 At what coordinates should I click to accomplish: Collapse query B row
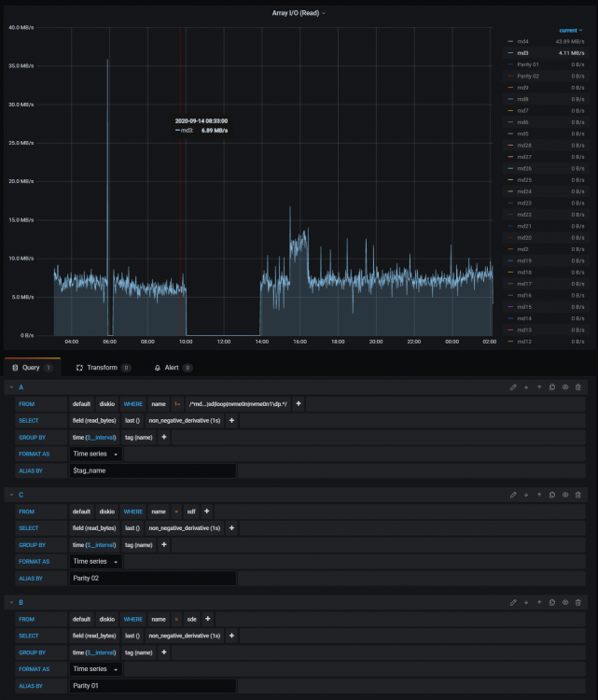click(11, 602)
